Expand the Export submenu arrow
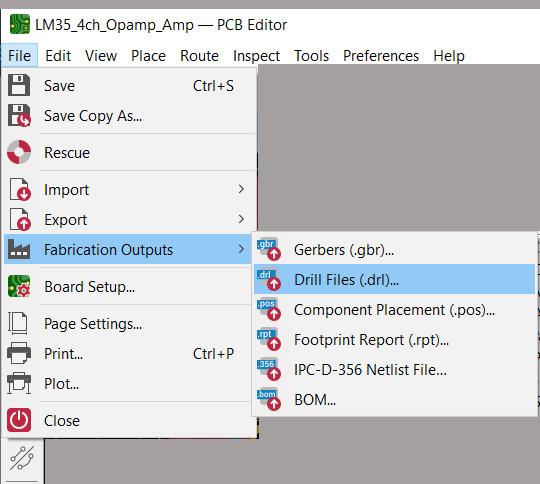Image resolution: width=540 pixels, height=484 pixels. 241,219
